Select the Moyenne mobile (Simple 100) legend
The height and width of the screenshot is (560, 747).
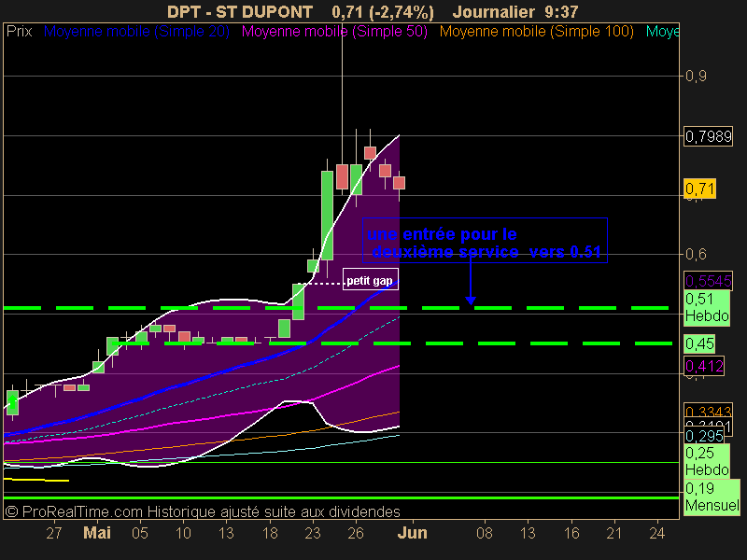coord(536,32)
